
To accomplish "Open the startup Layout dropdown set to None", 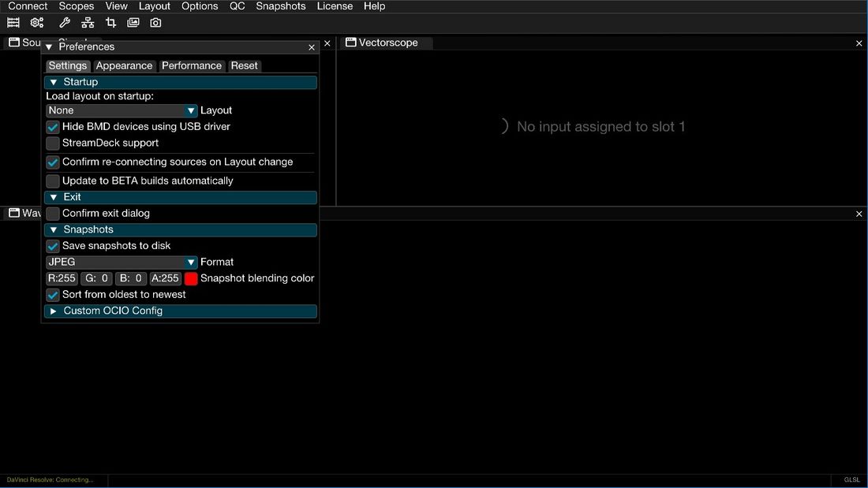I will tap(122, 110).
